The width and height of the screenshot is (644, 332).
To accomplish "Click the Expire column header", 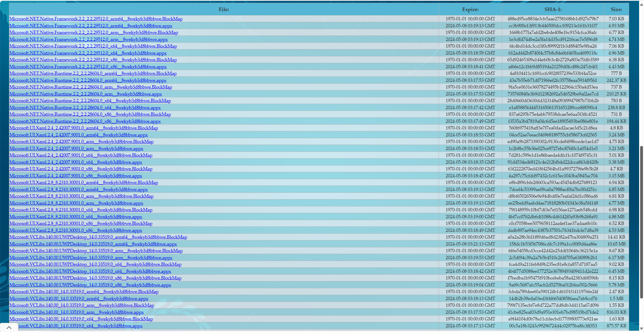I will pos(470,10).
